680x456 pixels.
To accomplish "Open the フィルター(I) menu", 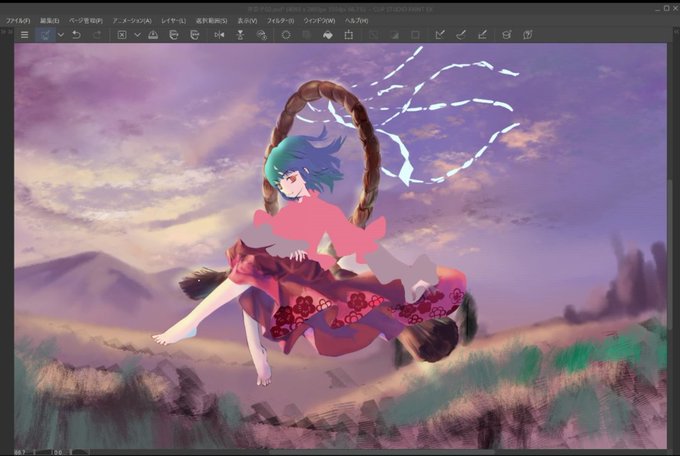I will [280, 20].
